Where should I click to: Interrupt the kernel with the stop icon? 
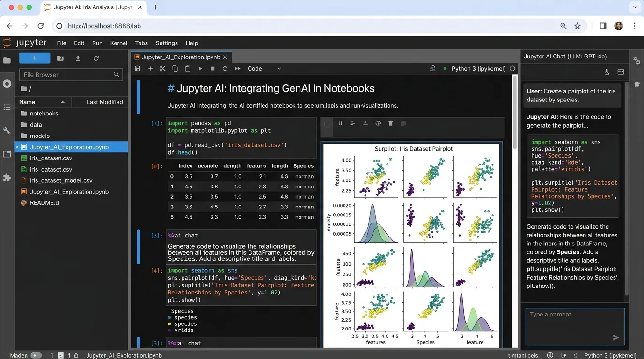click(x=212, y=69)
